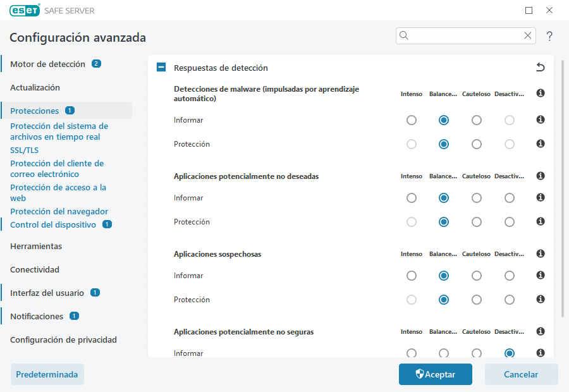Screen dimensions: 569x392
Task: Set malware Informar to Intenso
Action: coord(411,120)
